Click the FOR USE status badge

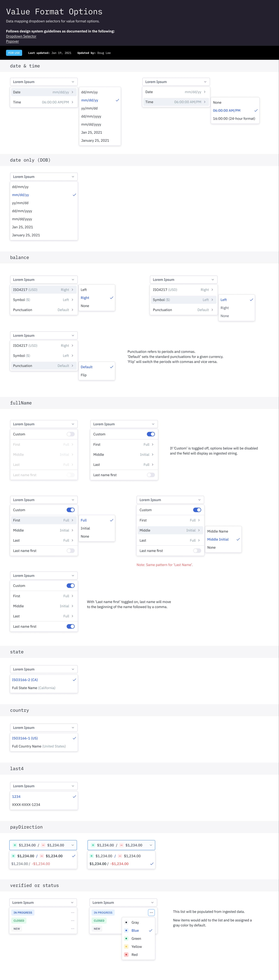tap(14, 53)
